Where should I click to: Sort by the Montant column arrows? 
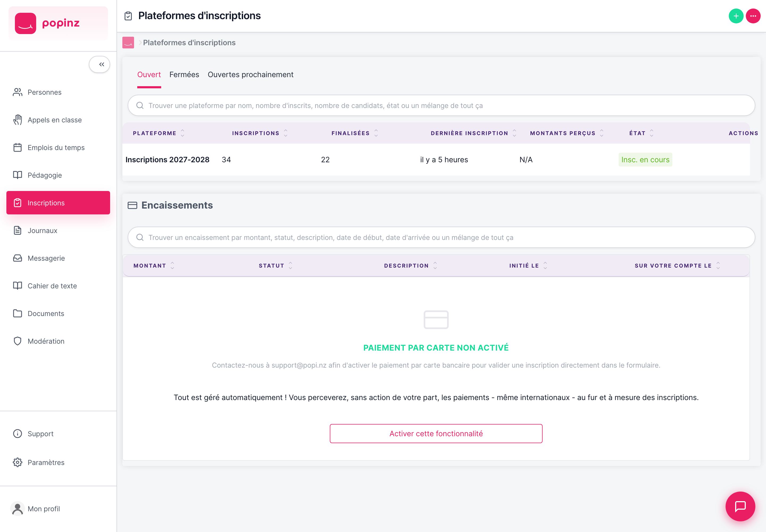tap(172, 265)
